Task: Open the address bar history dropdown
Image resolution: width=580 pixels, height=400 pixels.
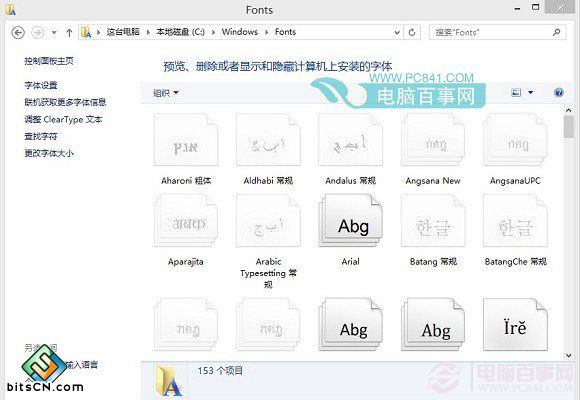Action: tap(397, 32)
